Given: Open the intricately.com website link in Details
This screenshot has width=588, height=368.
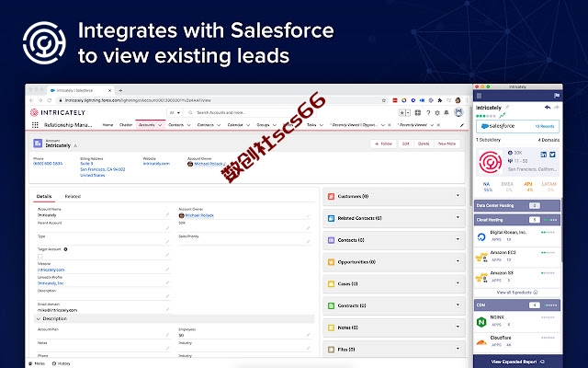Looking at the screenshot, I should (51, 270).
